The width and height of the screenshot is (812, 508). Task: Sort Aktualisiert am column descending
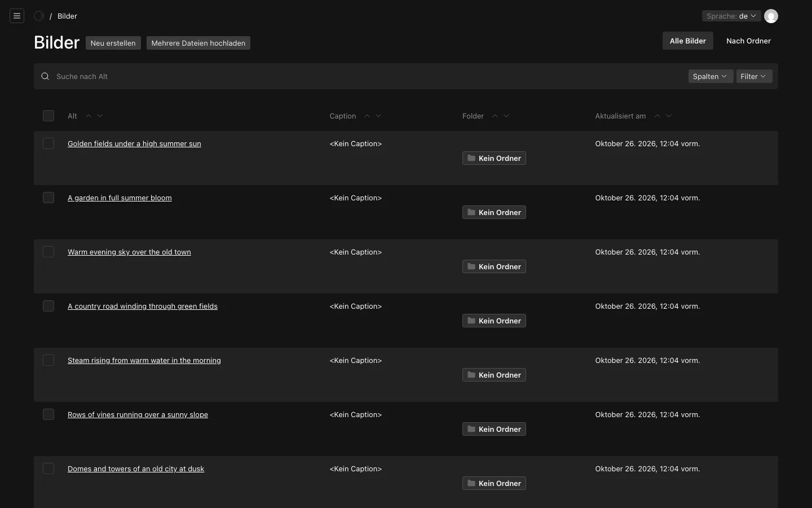pos(669,116)
